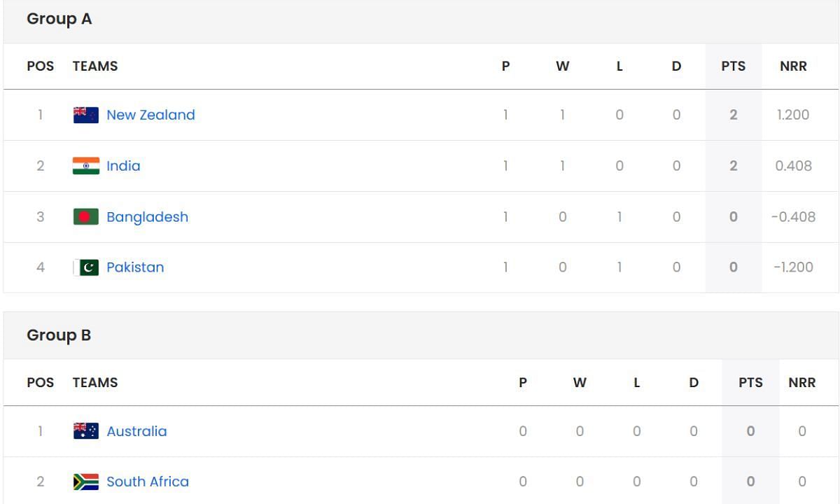This screenshot has height=504, width=840.
Task: Open the Pakistan team link
Action: 135,267
